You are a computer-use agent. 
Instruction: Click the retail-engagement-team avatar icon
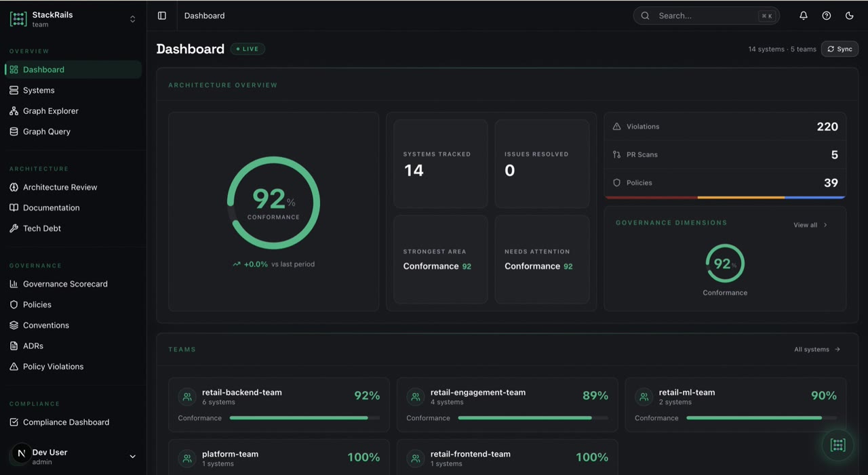tap(416, 397)
